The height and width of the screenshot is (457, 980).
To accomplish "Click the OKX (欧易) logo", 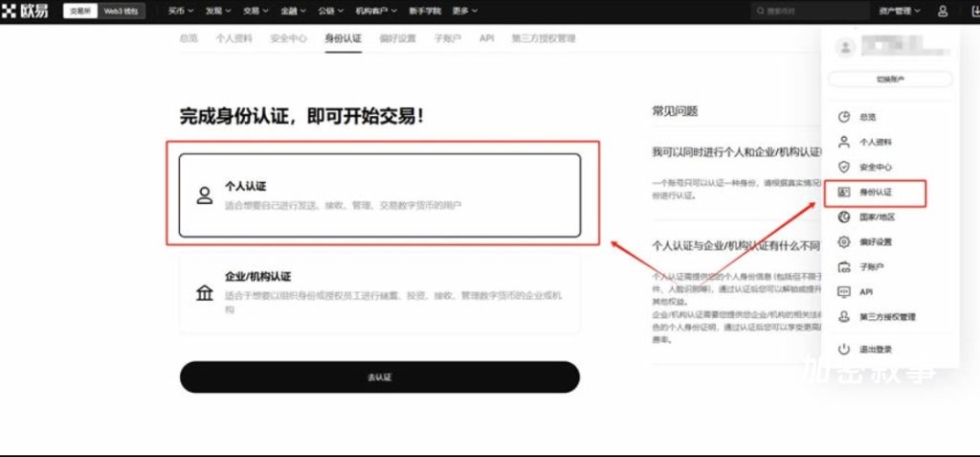I will 28,11.
